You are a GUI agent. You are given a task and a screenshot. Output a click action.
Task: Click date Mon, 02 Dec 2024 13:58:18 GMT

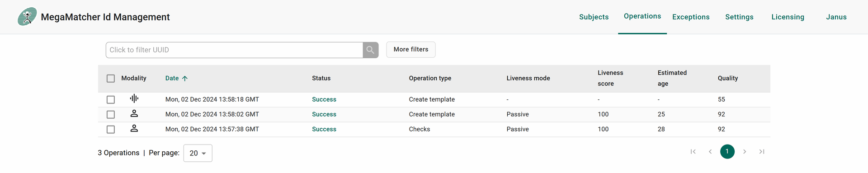pyautogui.click(x=212, y=99)
